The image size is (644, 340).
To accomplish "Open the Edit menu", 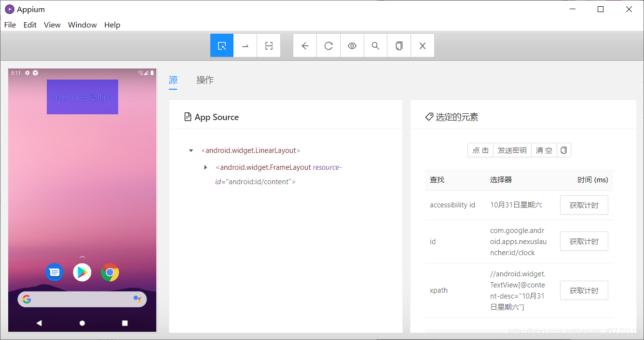I will (x=30, y=25).
